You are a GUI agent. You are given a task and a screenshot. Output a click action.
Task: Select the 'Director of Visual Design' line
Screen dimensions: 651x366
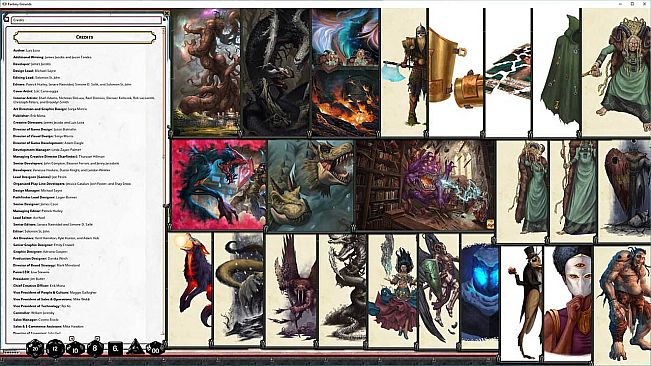43,136
